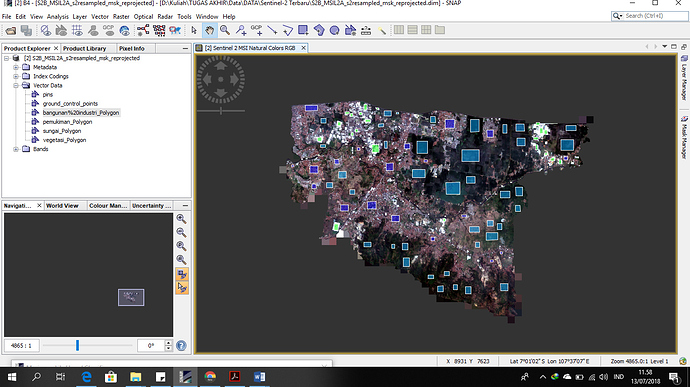Toggle the GCP overlay

[109, 30]
